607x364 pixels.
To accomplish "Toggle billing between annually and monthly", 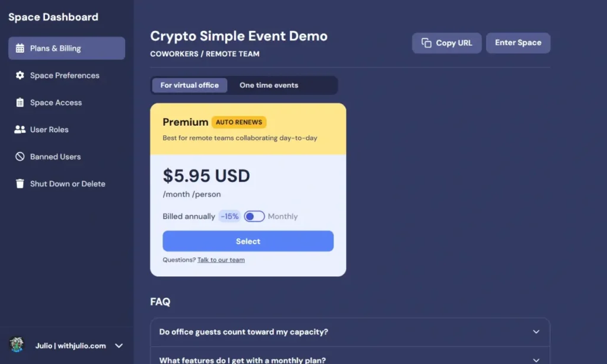I will click(x=254, y=216).
